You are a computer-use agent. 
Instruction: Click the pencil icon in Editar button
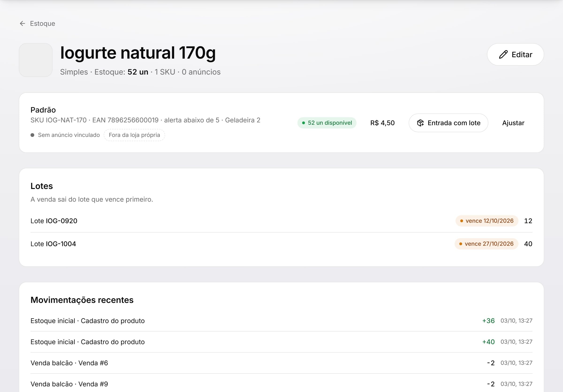pos(503,54)
